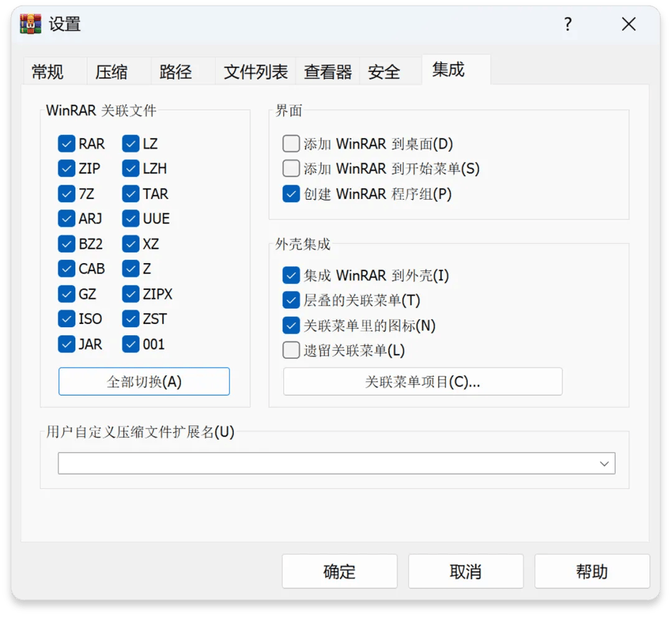Check 添加 WinRAR 到开始菜单 option
This screenshot has width=672, height=617.
291,169
